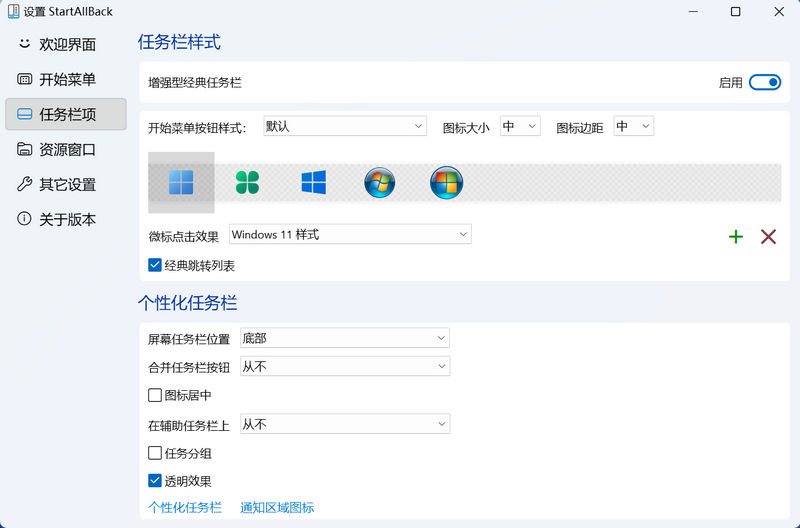800x528 pixels.
Task: Open the 资源窗口 sidebar section
Action: pyautogui.click(x=66, y=149)
